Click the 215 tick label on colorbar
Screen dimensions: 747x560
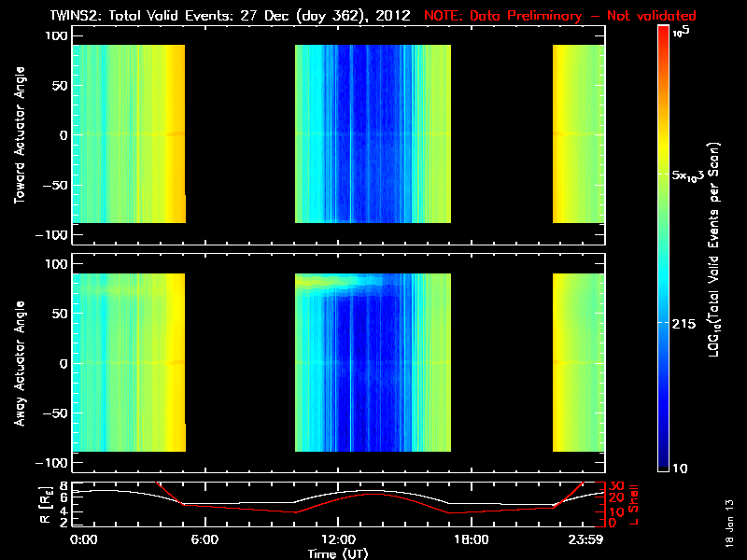pyautogui.click(x=684, y=324)
